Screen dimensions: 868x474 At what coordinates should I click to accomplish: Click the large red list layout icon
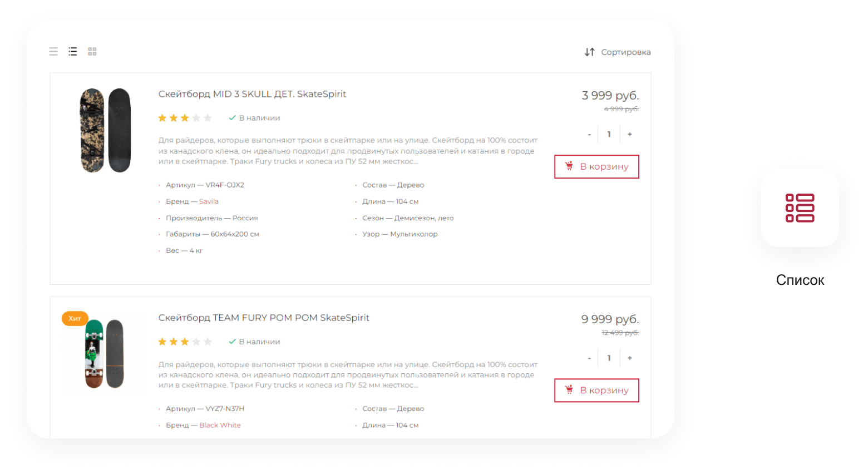coord(800,208)
